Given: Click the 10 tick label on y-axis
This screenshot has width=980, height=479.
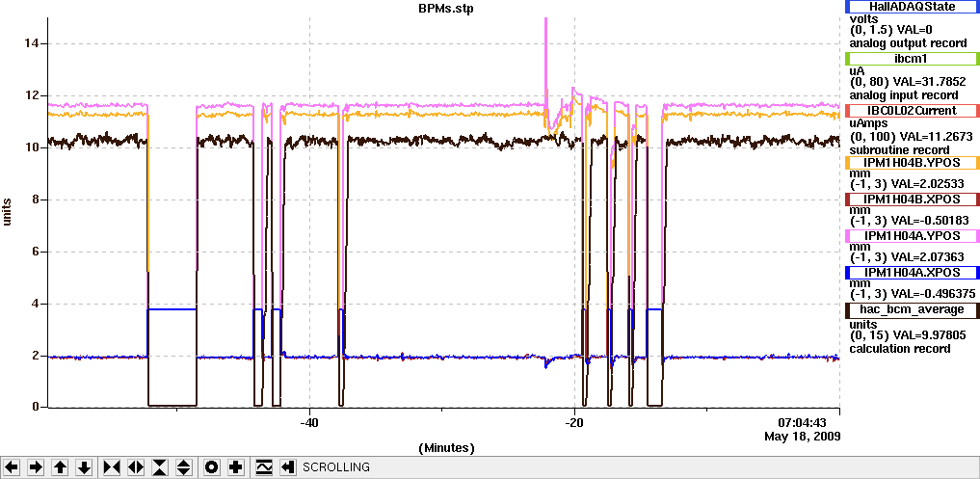Looking at the screenshot, I should [x=31, y=147].
